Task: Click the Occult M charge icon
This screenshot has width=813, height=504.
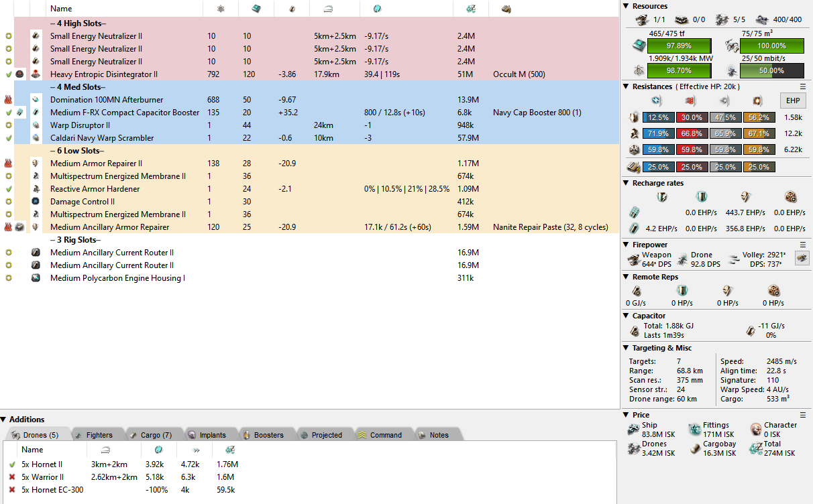Action: (x=19, y=74)
